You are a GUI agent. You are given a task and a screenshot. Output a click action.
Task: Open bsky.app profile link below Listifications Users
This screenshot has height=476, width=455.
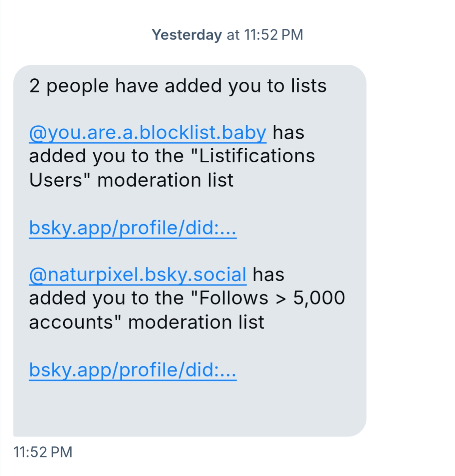click(x=132, y=228)
